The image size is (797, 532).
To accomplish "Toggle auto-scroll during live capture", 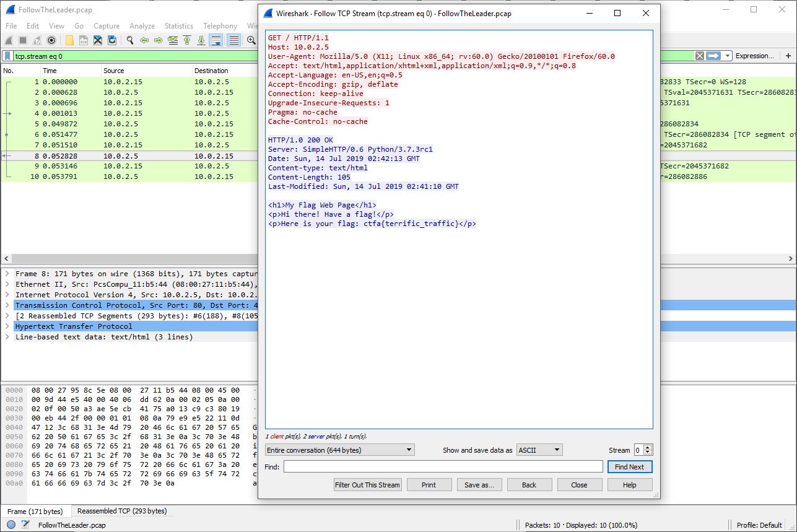I will [216, 40].
